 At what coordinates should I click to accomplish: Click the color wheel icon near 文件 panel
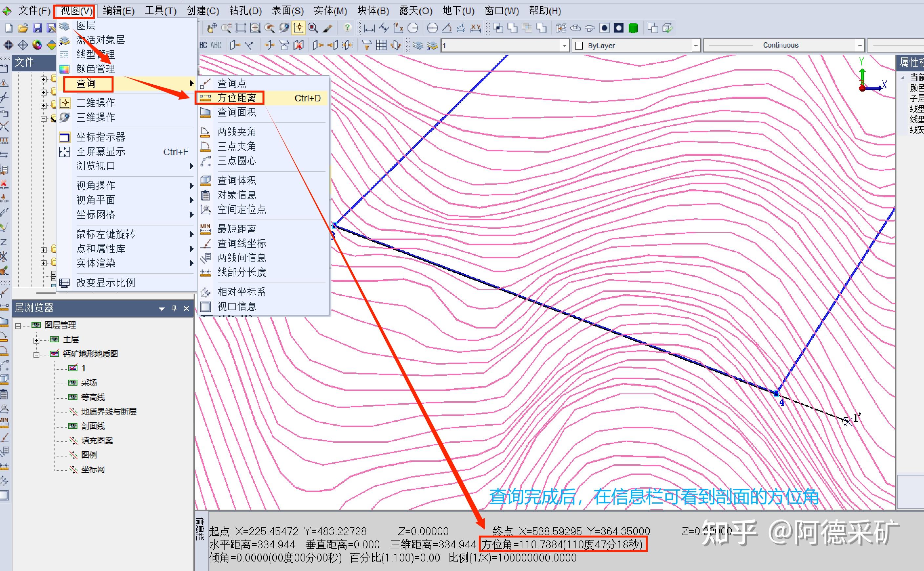pos(37,45)
